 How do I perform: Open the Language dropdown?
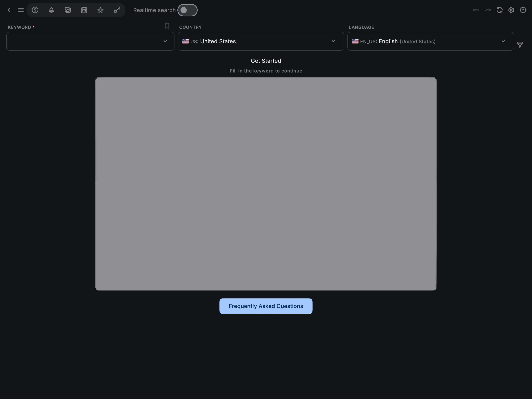point(503,41)
